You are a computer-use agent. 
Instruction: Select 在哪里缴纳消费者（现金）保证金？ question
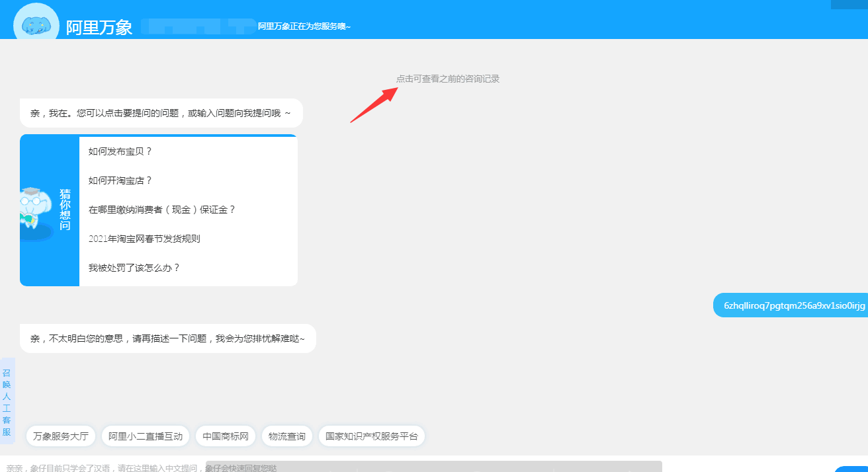(x=162, y=210)
